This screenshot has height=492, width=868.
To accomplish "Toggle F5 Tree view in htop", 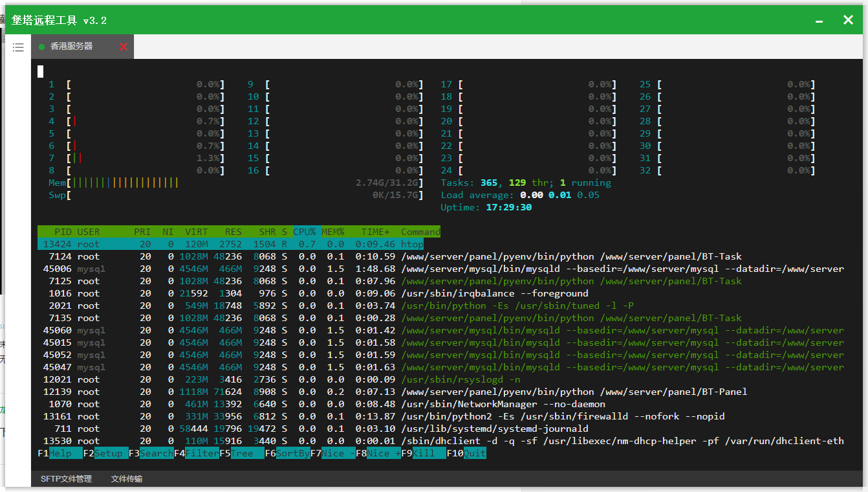I will click(x=242, y=453).
